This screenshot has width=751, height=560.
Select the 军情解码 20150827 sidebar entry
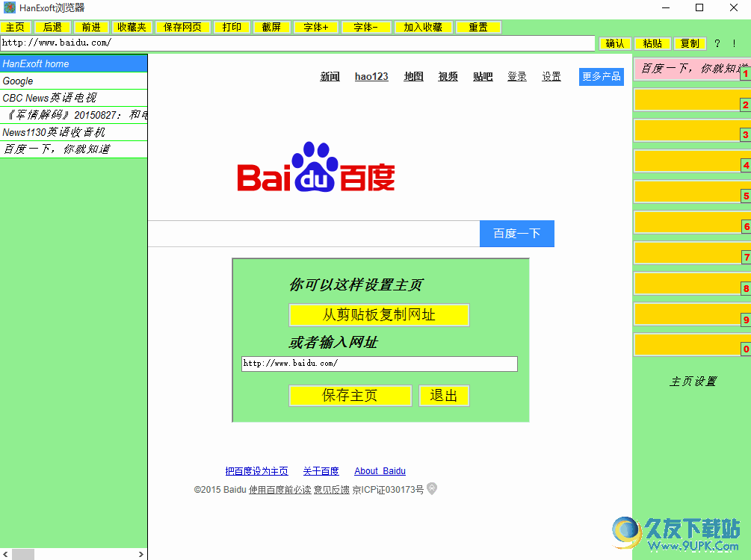click(74, 115)
